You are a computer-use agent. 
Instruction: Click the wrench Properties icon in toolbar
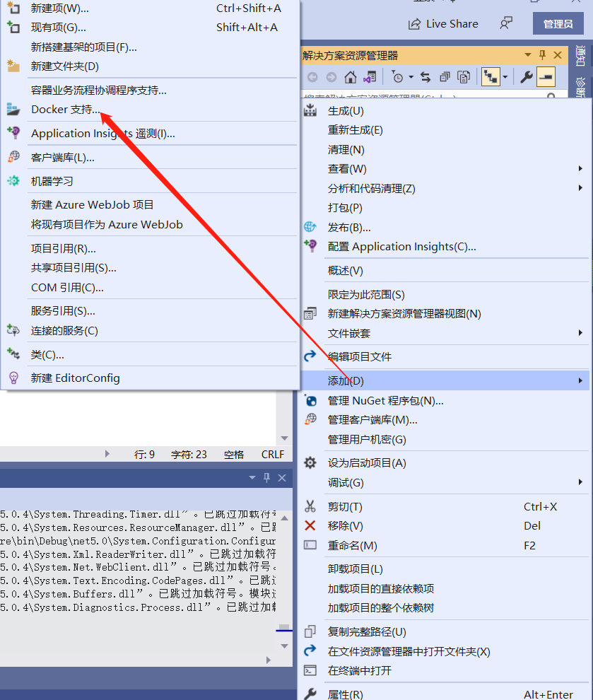pyautogui.click(x=527, y=77)
